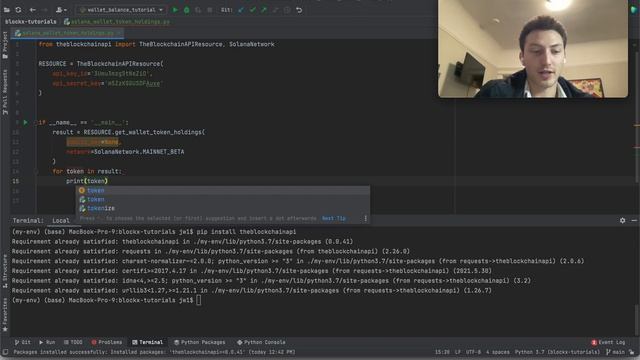Viewport: 640px width, 360px height.
Task: Click the blockx-tutorials breadcrumb
Action: pyautogui.click(x=31, y=22)
